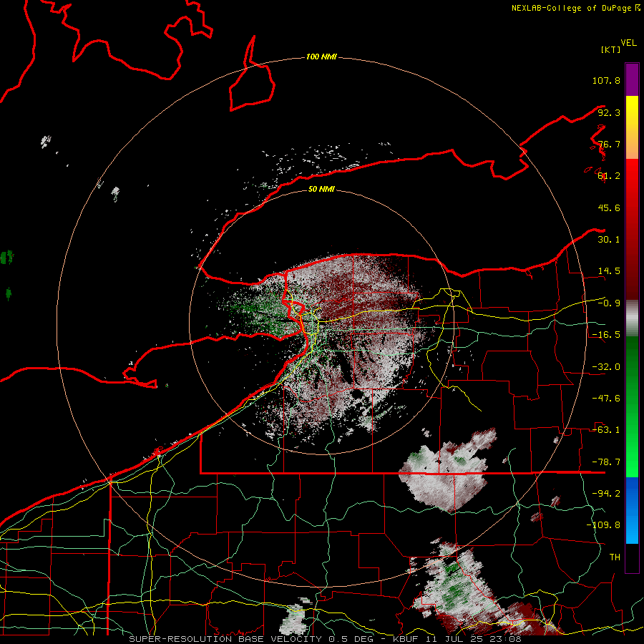Click the 45.6 velocity scale value
Viewport: 644px width, 644px height.
(609, 208)
